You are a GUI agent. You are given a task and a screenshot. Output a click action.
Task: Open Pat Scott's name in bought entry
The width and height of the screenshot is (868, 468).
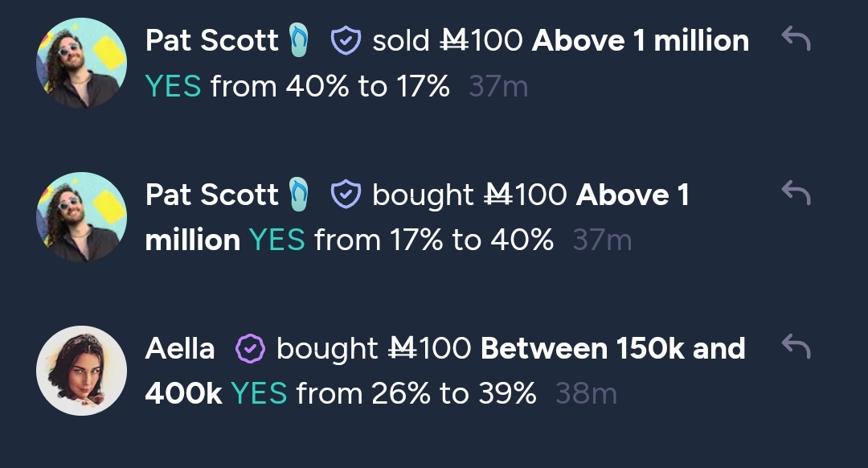(x=212, y=195)
